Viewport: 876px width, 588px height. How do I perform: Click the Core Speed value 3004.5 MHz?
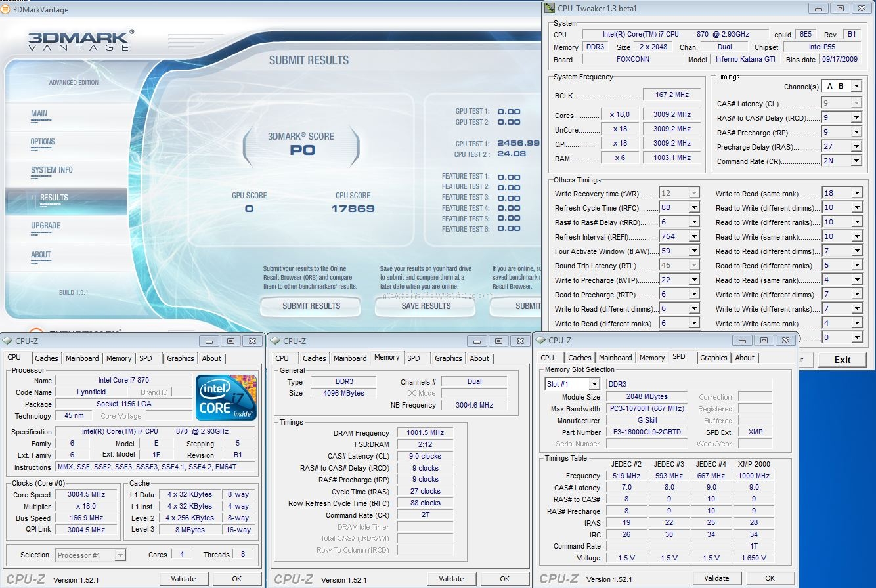(x=86, y=495)
